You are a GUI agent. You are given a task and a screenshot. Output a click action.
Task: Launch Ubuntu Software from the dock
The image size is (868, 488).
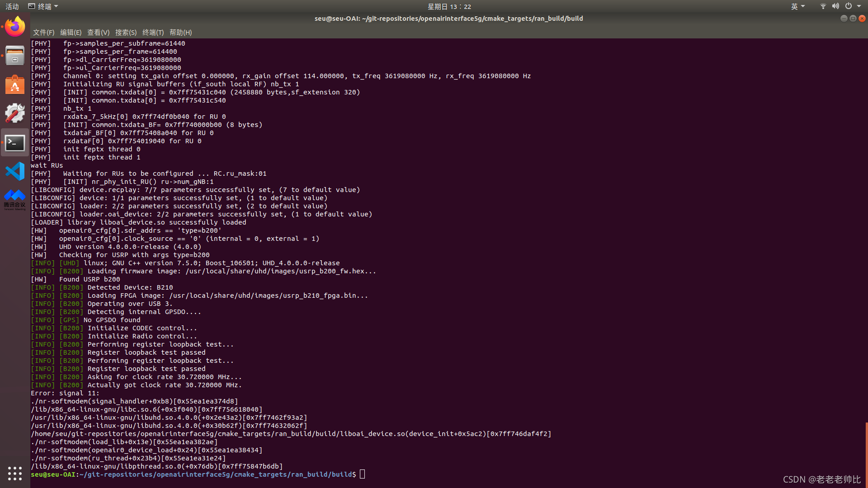pyautogui.click(x=15, y=85)
